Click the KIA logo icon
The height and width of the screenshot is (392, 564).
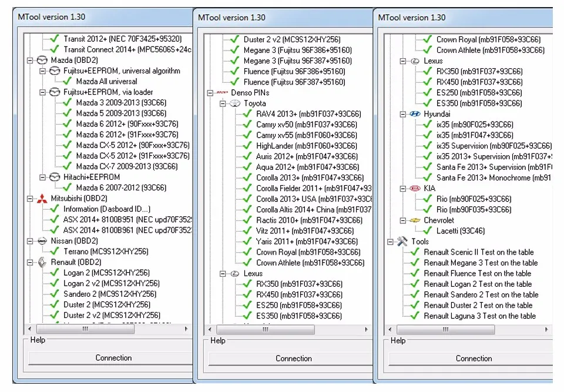[415, 188]
